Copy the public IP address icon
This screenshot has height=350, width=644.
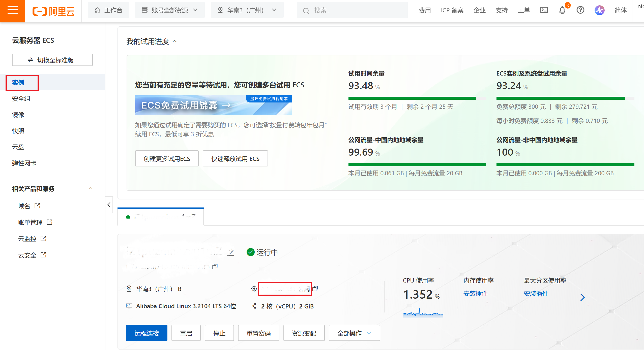click(x=315, y=289)
